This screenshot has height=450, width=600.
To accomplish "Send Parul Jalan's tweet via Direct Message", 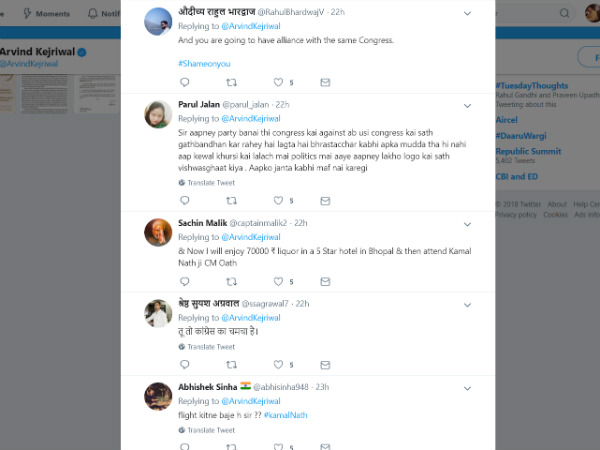I will (x=329, y=198).
